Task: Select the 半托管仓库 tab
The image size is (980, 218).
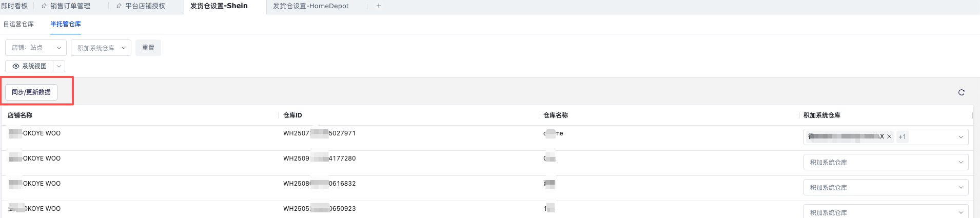Action: [66, 24]
